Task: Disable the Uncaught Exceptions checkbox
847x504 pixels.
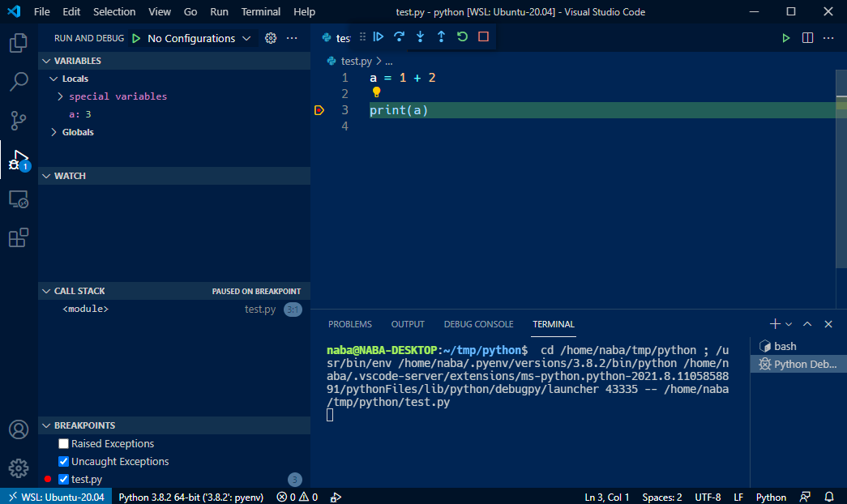Action: pos(63,462)
